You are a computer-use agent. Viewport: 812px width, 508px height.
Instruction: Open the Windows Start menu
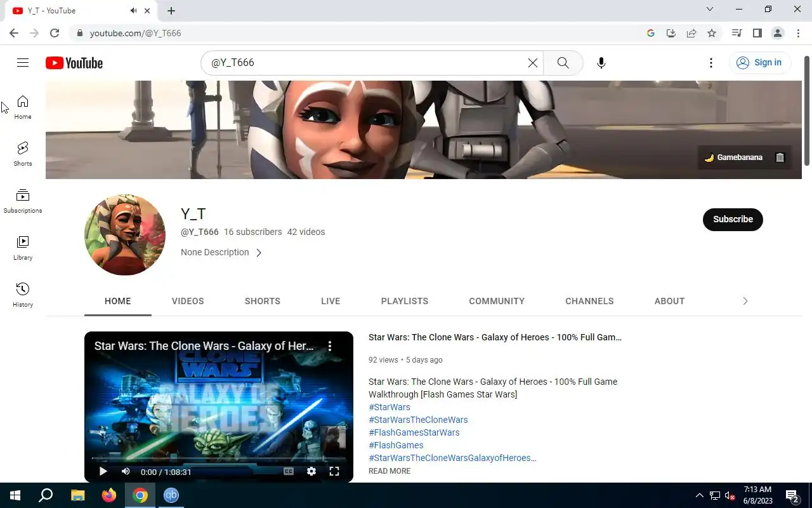[x=15, y=495]
